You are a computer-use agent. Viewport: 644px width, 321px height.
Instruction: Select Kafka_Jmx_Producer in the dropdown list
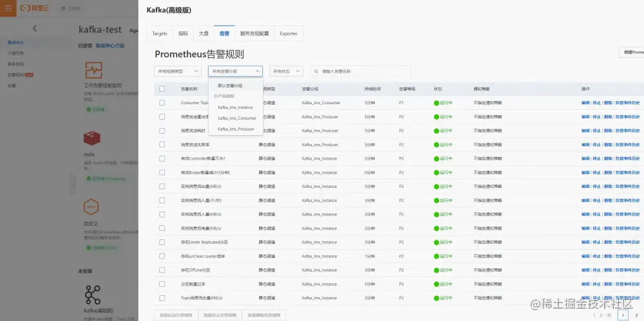pyautogui.click(x=235, y=129)
